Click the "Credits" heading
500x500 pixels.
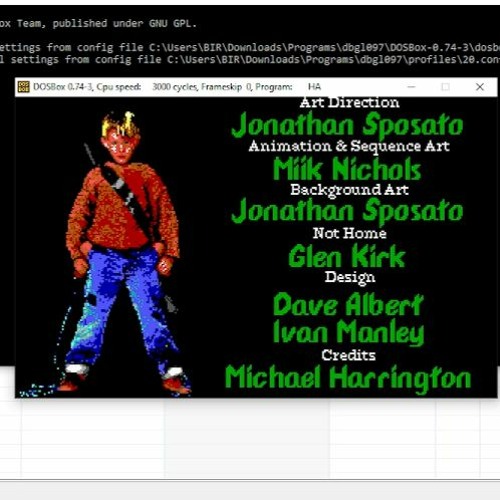pos(348,355)
